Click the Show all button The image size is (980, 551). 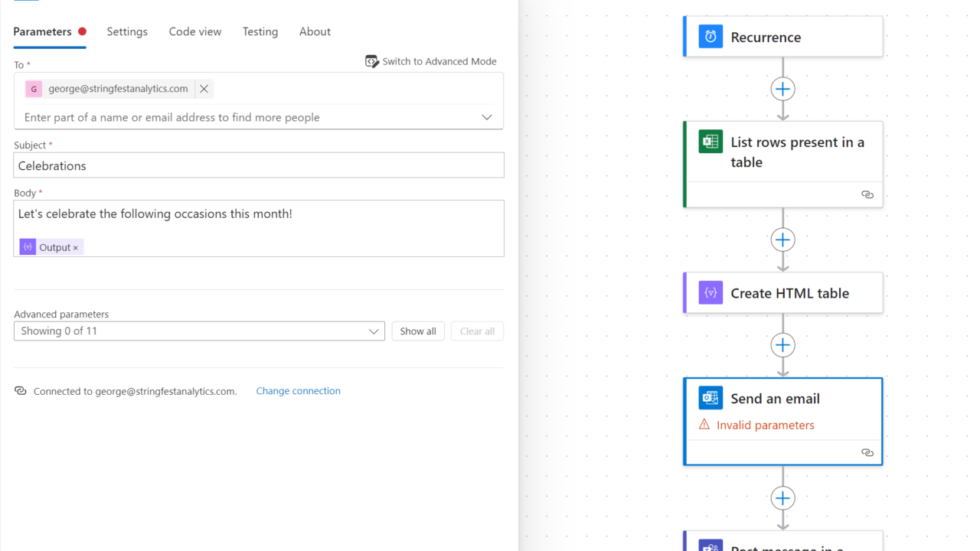click(x=418, y=331)
